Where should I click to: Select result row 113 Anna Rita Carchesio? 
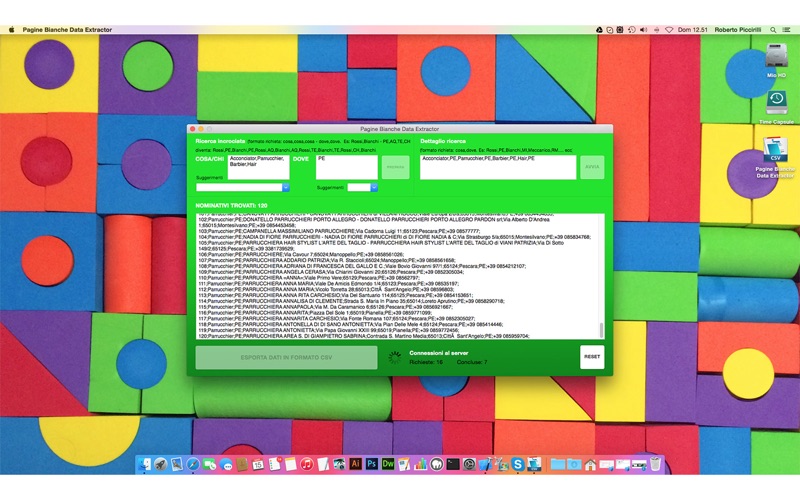pos(335,295)
